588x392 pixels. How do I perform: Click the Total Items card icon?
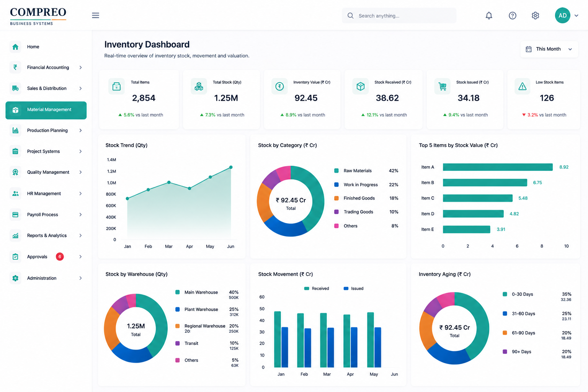pos(117,87)
